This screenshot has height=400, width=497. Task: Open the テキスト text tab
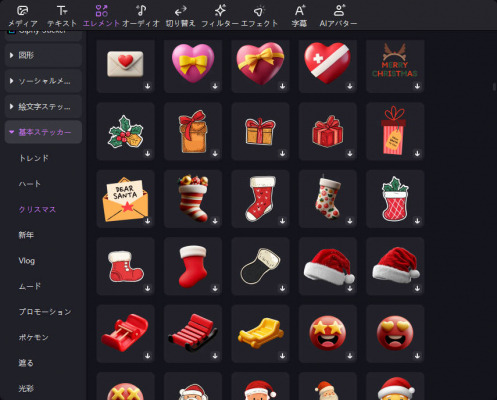point(62,16)
